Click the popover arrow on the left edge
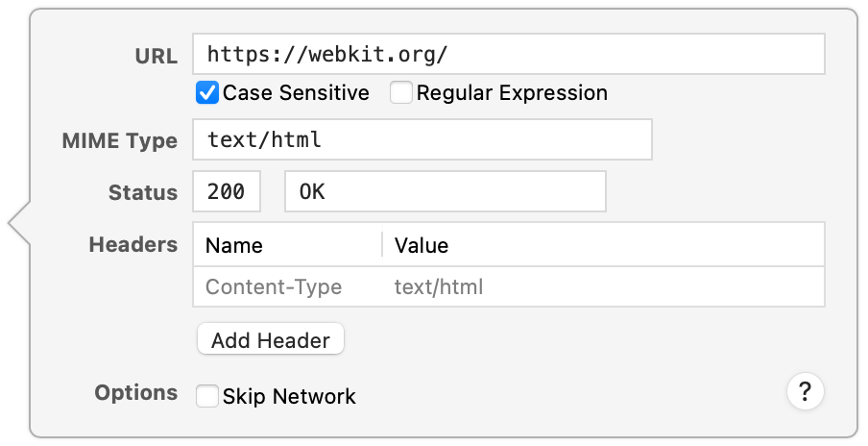868x446 pixels. pos(19,224)
